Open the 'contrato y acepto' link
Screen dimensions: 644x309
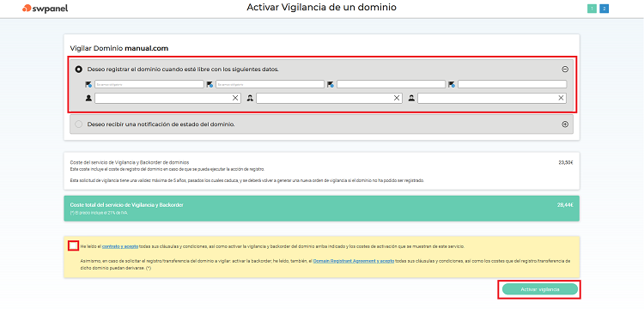[x=120, y=246]
